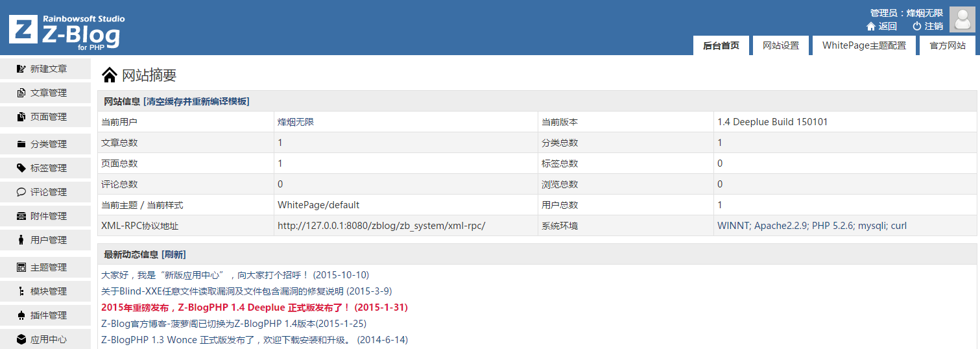Click the home icon beside 返回
Image resolution: width=980 pixels, height=349 pixels.
pyautogui.click(x=871, y=26)
